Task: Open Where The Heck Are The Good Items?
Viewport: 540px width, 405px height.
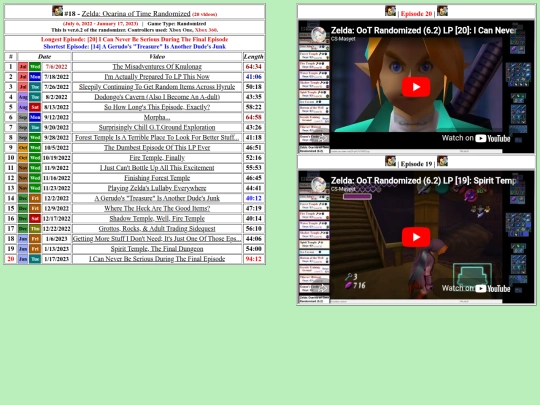Action: coord(157,208)
